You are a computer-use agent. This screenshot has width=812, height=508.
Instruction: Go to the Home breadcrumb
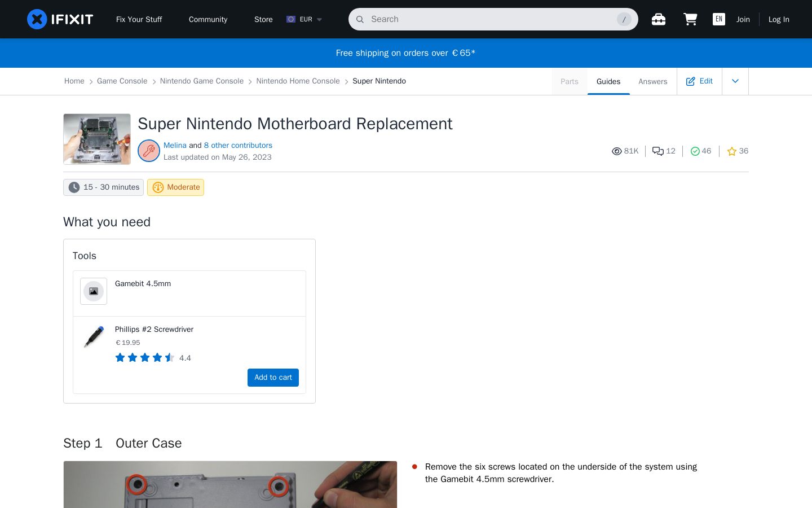click(x=74, y=81)
